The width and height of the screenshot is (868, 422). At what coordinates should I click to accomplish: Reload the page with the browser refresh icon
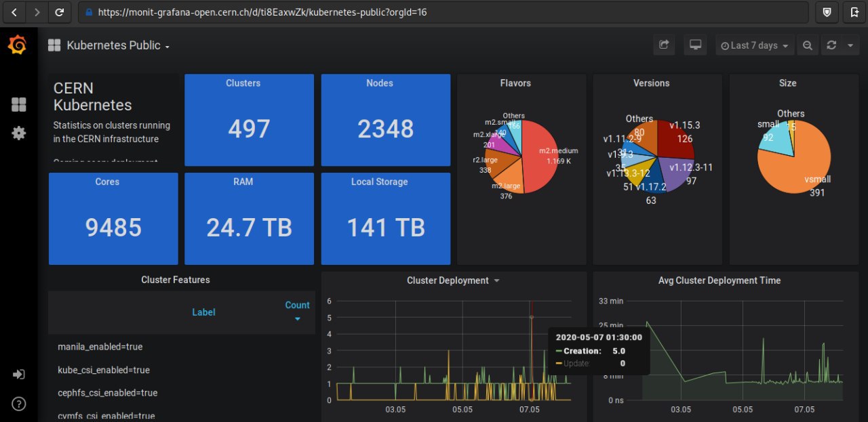tap(60, 12)
